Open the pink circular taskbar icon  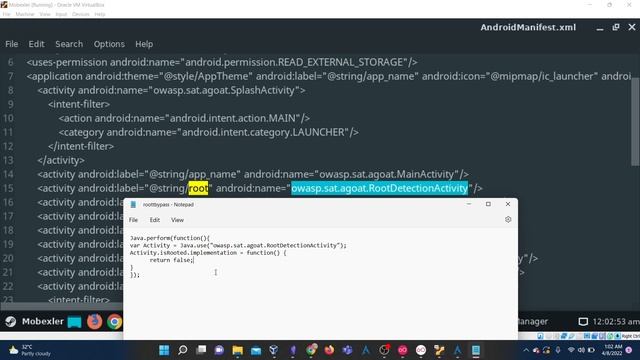(x=402, y=350)
